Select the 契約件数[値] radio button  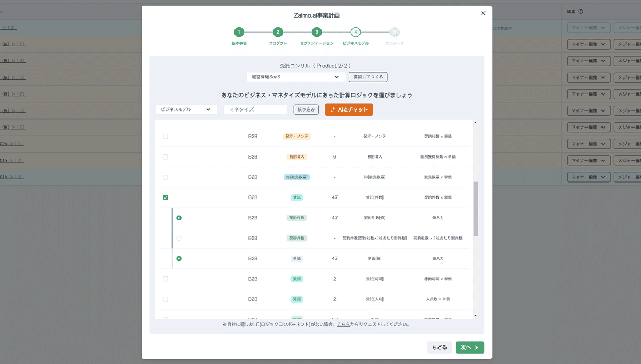pyautogui.click(x=179, y=218)
